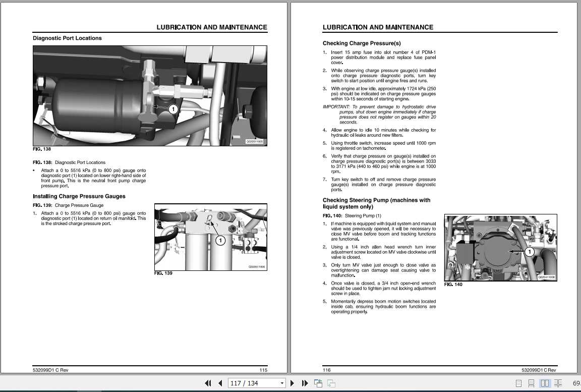Click the FIG. 138 diagnostic port illustration
Screen dimensions: 581x392
point(149,95)
